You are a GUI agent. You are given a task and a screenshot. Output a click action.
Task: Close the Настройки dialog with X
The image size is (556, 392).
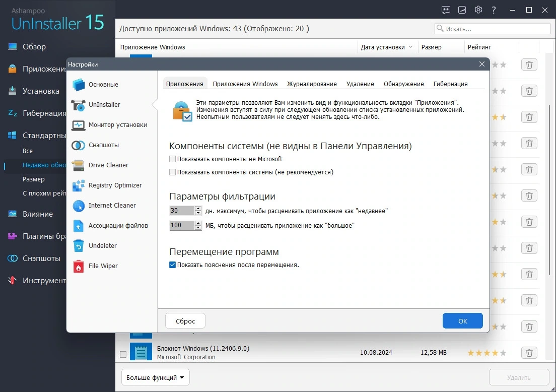(x=481, y=64)
